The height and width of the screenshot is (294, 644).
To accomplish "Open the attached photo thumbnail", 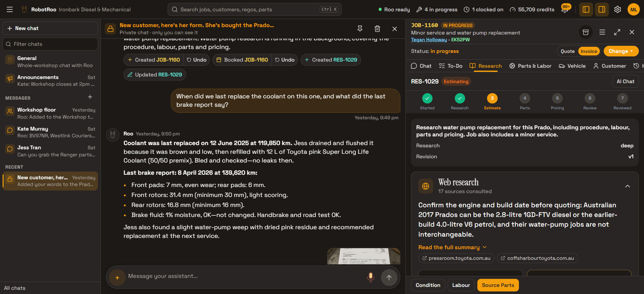I will pos(364,256).
